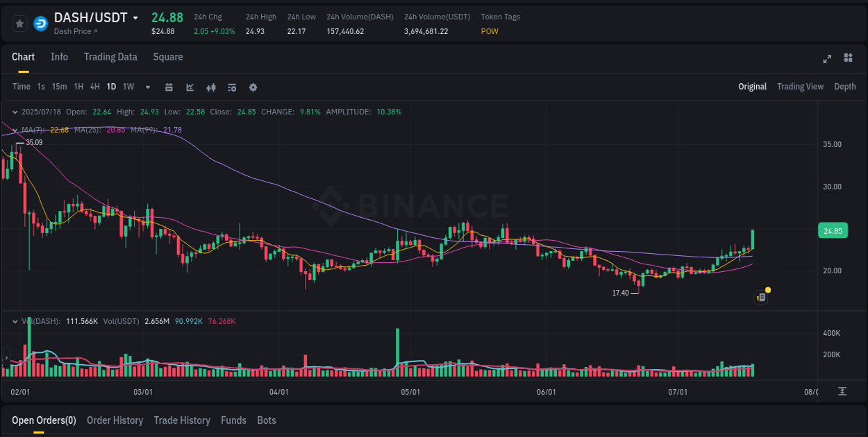868x437 pixels.
Task: Switch chart mode to Trading View
Action: [x=800, y=86]
